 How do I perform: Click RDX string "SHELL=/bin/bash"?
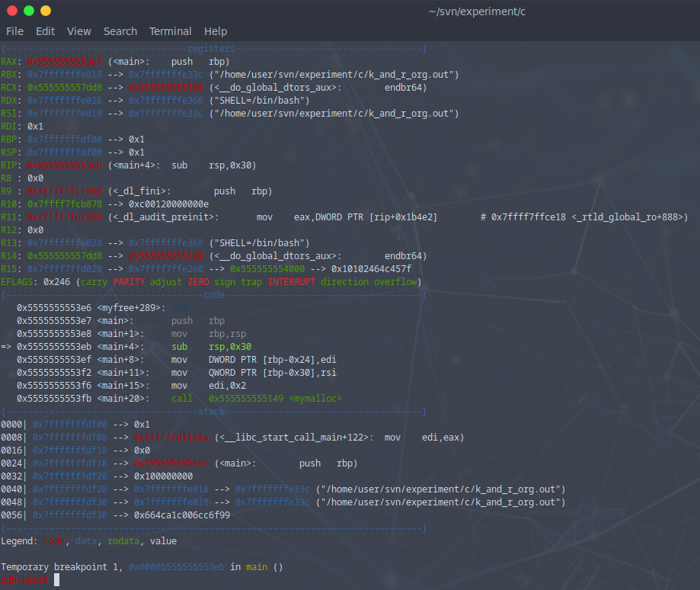260,101
